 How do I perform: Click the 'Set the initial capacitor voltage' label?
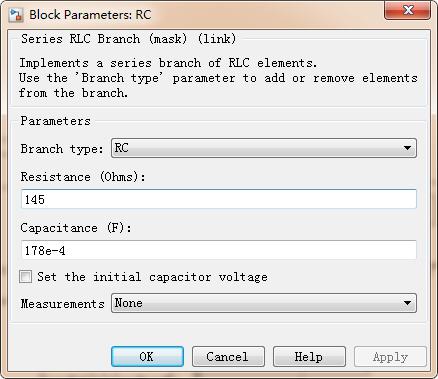coord(152,277)
